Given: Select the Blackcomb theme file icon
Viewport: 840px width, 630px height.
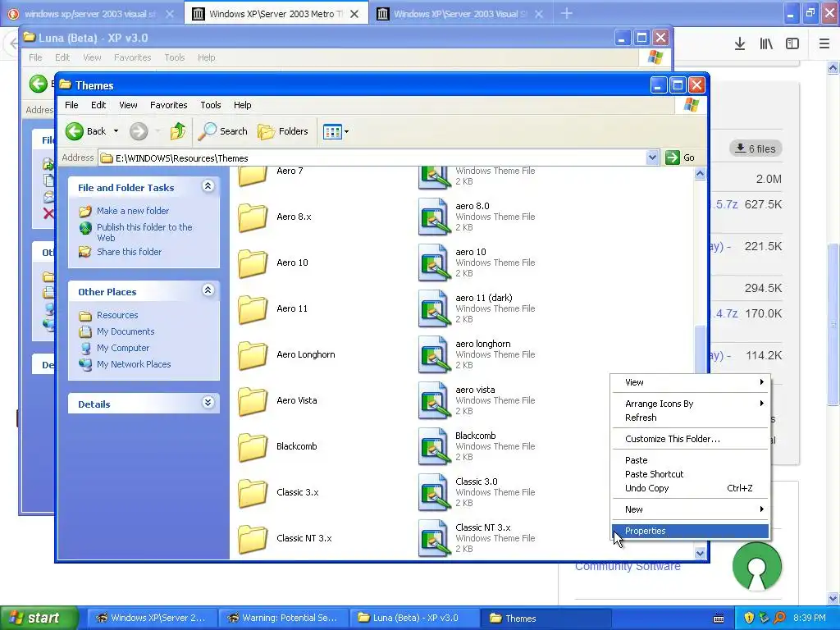Looking at the screenshot, I should pos(434,447).
